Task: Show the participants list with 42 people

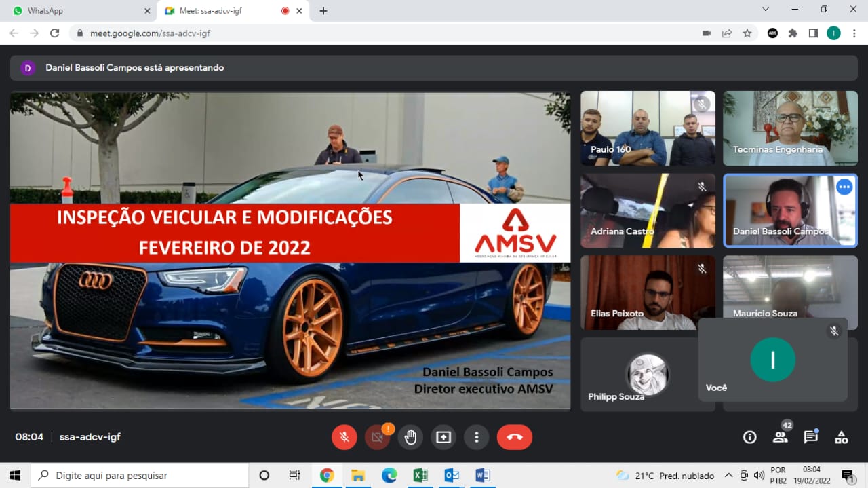Action: [x=781, y=437]
